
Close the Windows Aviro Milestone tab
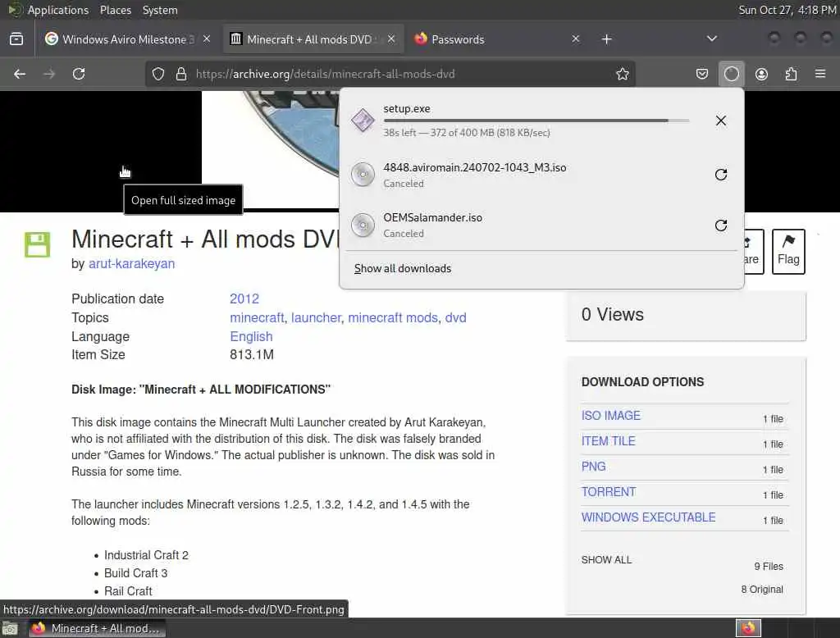[x=207, y=39]
